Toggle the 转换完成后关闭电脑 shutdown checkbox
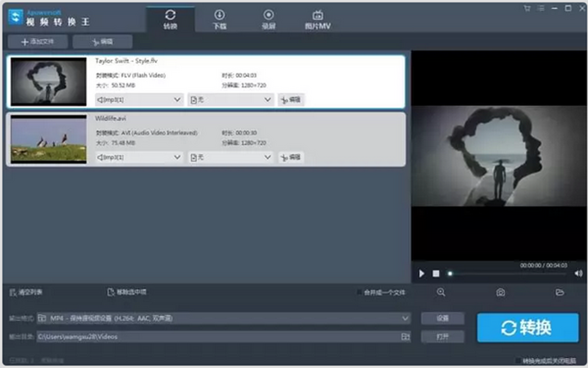The image size is (588, 368). point(518,361)
